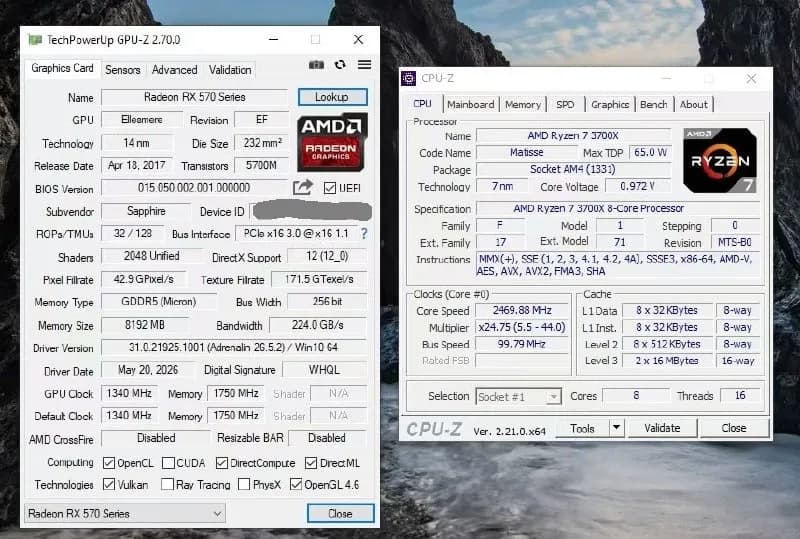Select the CPU tab in CPU-Z
Viewport: 800px width, 539px height.
click(422, 104)
